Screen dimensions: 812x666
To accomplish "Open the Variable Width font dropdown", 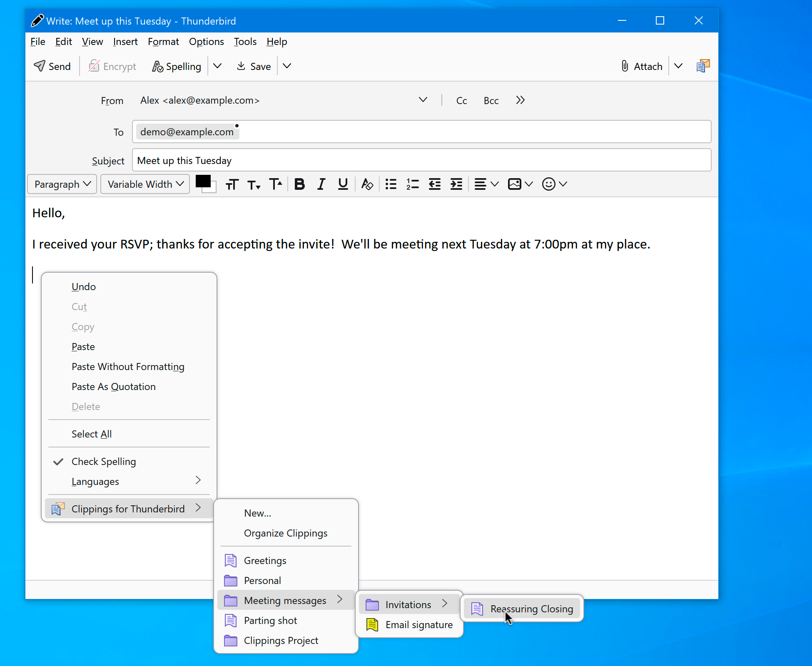I will pyautogui.click(x=144, y=184).
